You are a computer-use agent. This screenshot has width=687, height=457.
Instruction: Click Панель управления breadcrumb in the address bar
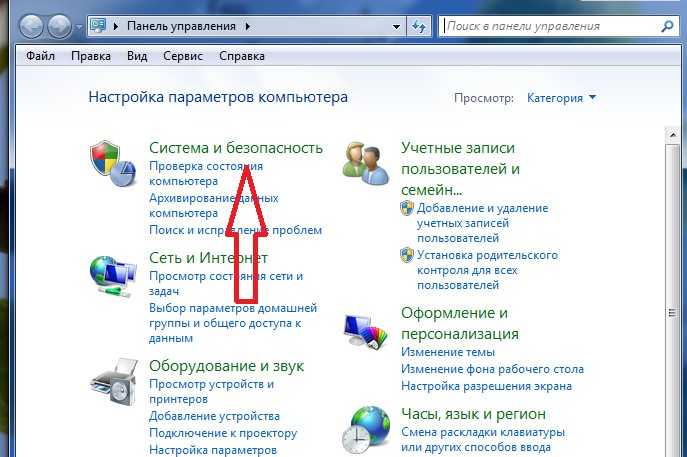(181, 26)
